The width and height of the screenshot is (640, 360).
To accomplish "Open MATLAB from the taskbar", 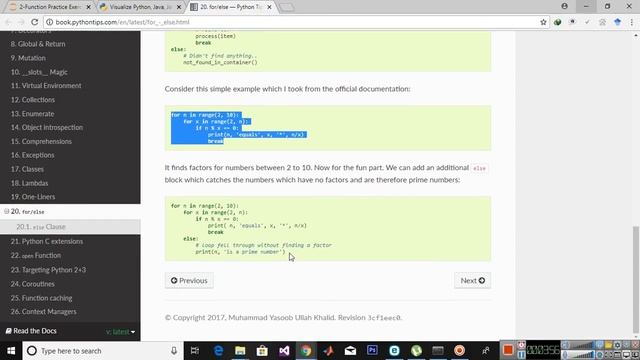I will point(328,351).
